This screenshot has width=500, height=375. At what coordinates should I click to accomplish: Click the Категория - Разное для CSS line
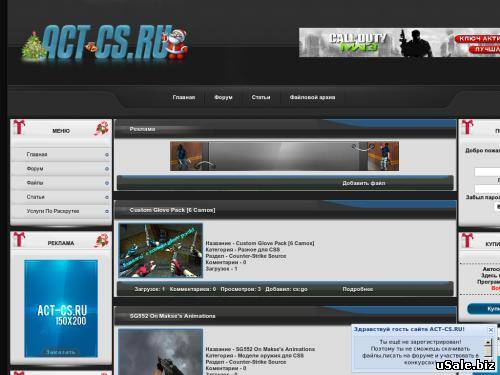click(x=243, y=250)
